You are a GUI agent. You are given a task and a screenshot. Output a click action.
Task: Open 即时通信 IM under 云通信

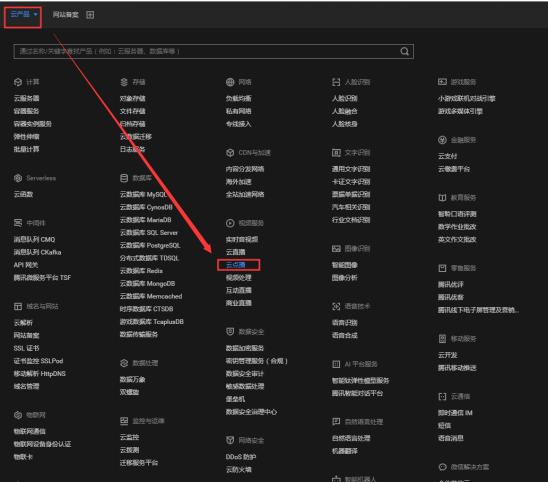[455, 413]
